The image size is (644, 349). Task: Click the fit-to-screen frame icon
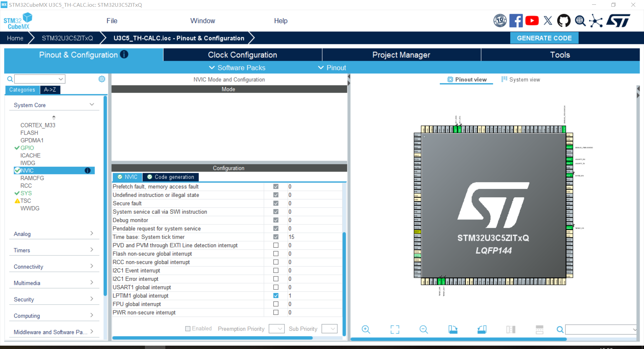click(x=395, y=330)
